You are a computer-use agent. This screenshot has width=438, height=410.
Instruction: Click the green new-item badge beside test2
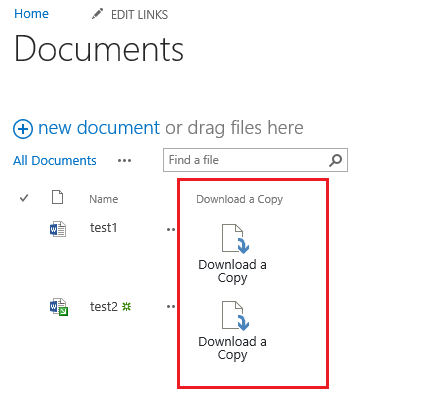126,306
